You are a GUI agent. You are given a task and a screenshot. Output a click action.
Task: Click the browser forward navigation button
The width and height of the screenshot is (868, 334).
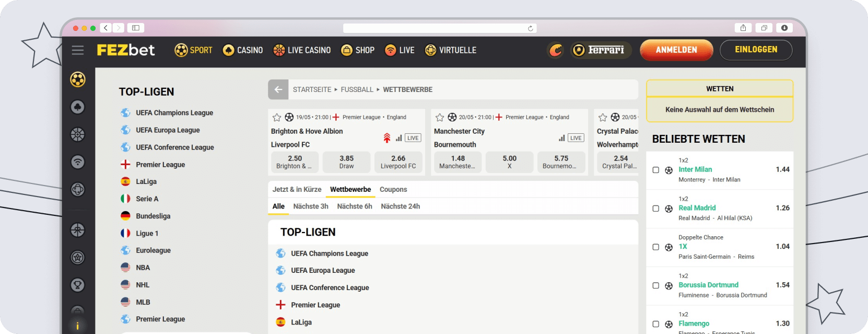pyautogui.click(x=119, y=28)
